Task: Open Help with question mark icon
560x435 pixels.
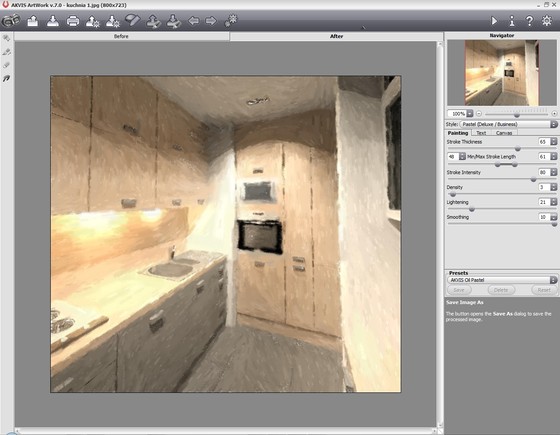Action: coord(529,21)
